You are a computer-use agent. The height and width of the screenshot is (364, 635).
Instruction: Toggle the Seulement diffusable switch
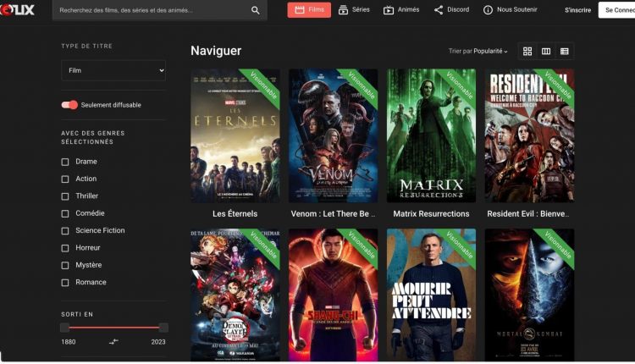click(x=69, y=105)
